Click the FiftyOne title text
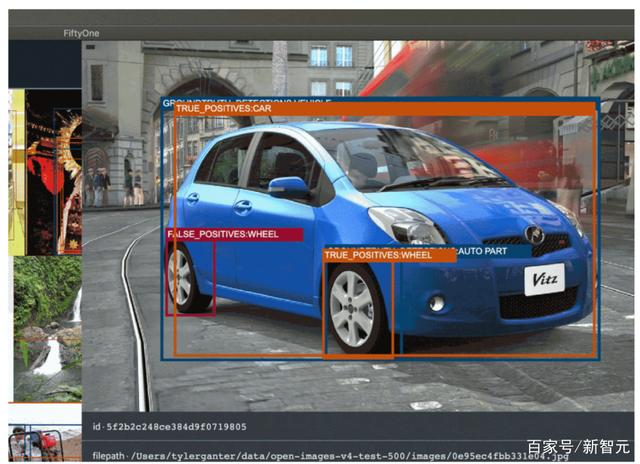640x464 pixels. pyautogui.click(x=81, y=33)
